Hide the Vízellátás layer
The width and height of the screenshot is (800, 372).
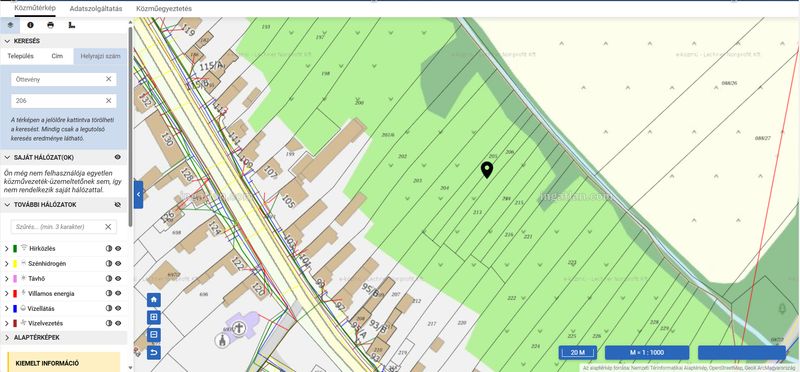(118, 308)
